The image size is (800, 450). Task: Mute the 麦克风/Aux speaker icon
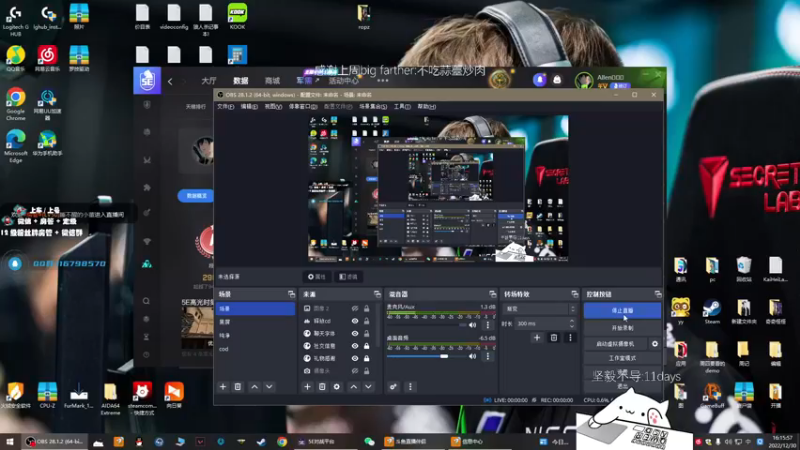(472, 325)
